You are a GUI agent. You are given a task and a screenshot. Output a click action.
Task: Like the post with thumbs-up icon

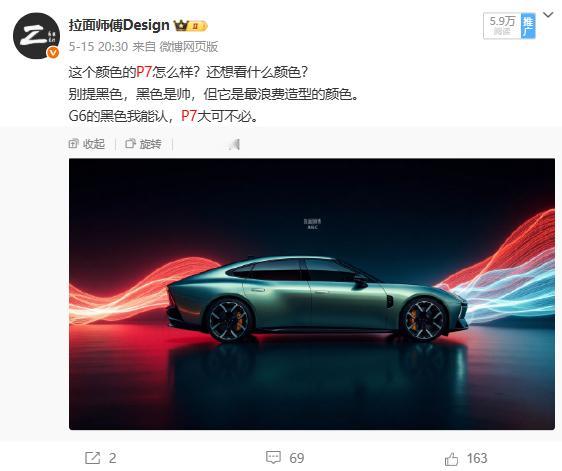tap(451, 458)
